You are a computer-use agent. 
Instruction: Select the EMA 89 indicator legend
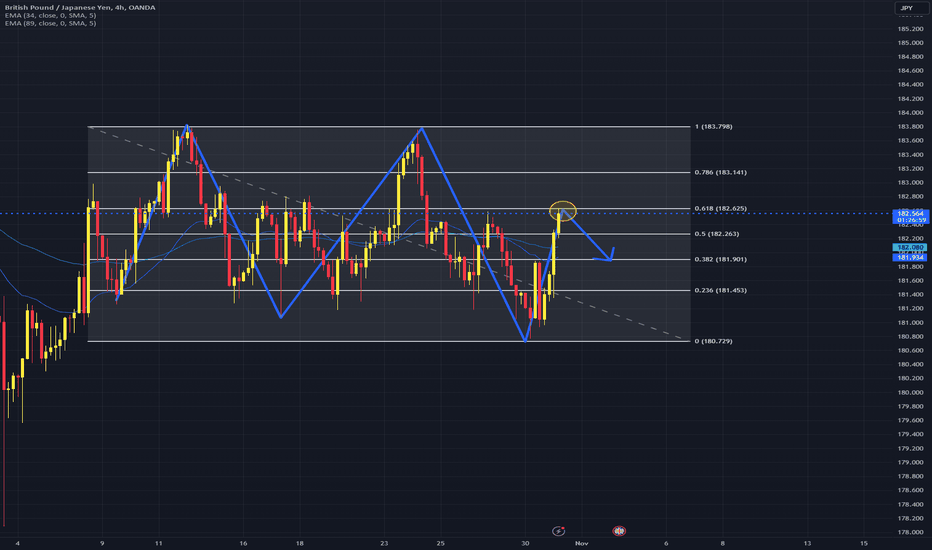pyautogui.click(x=51, y=23)
